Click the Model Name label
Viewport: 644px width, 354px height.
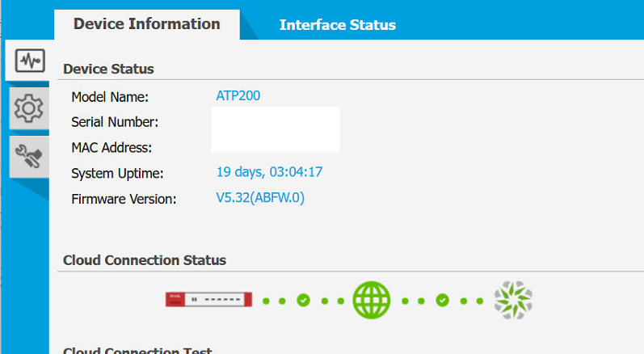(x=110, y=97)
